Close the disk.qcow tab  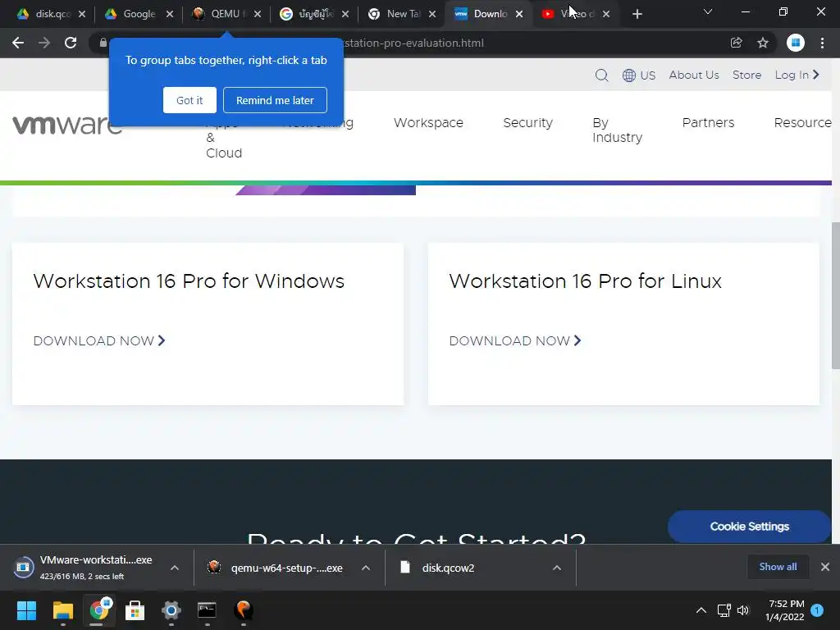pyautogui.click(x=82, y=14)
